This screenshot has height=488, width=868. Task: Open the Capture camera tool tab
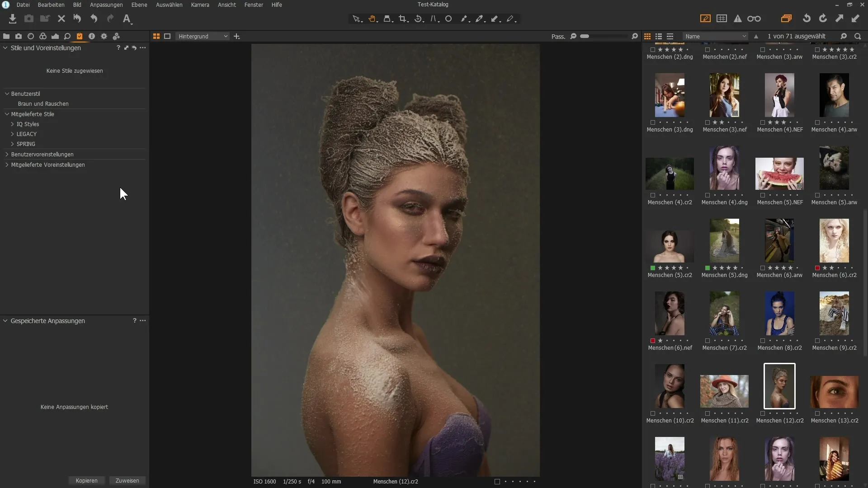[x=19, y=36]
